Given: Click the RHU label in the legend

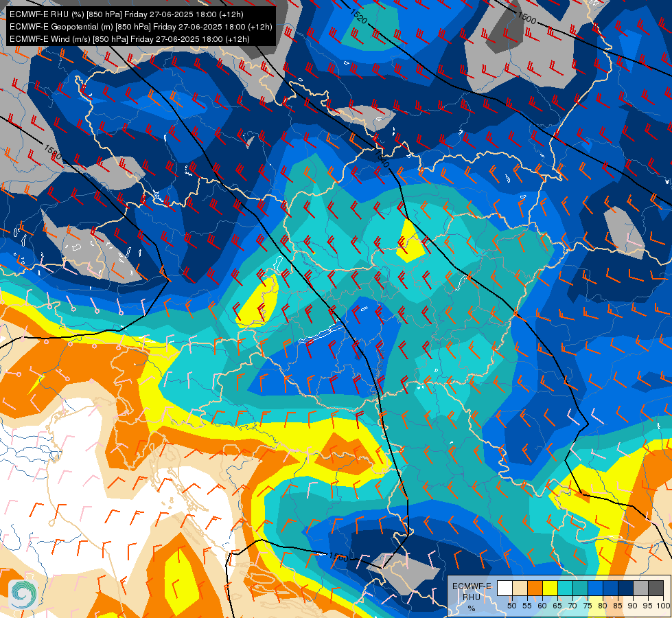Looking at the screenshot, I should click(x=472, y=597).
